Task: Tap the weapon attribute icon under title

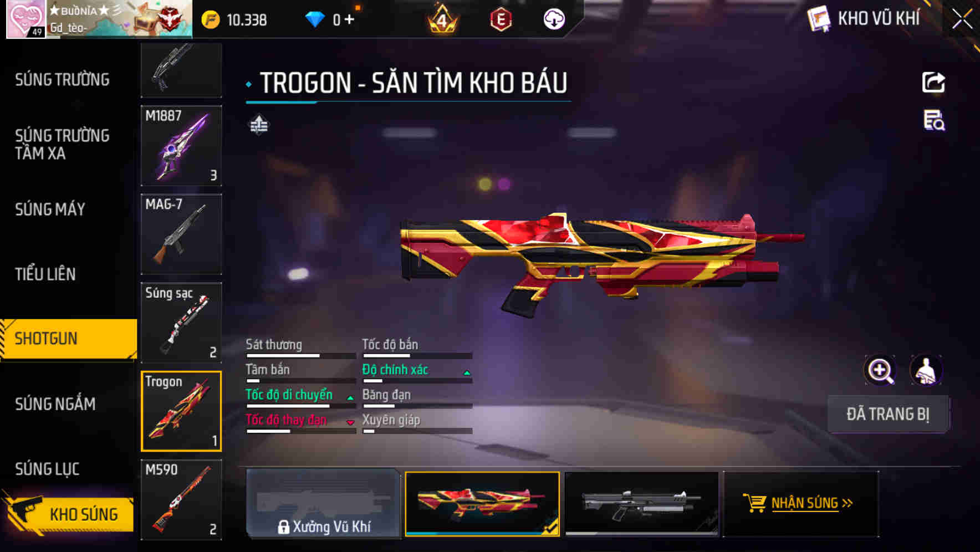Action: (x=259, y=125)
